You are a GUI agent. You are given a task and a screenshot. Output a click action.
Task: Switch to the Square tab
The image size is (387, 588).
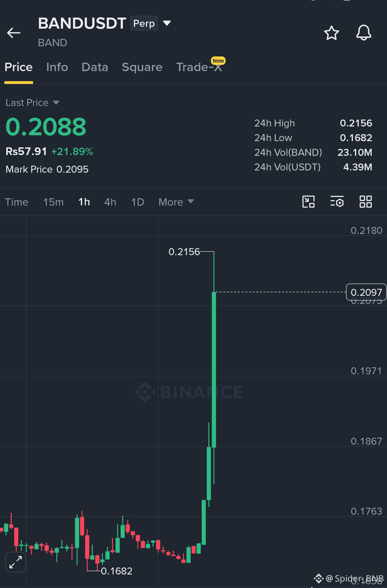pyautogui.click(x=142, y=67)
